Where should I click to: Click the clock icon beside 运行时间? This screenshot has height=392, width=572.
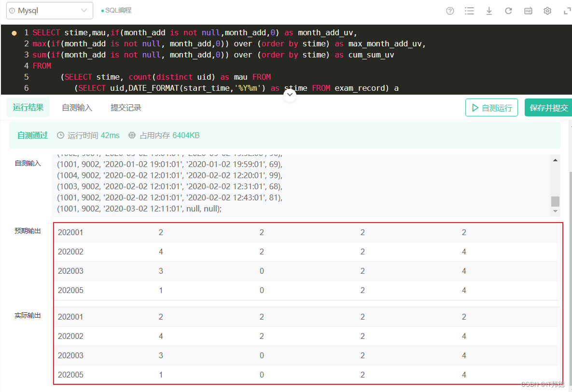[x=60, y=135]
